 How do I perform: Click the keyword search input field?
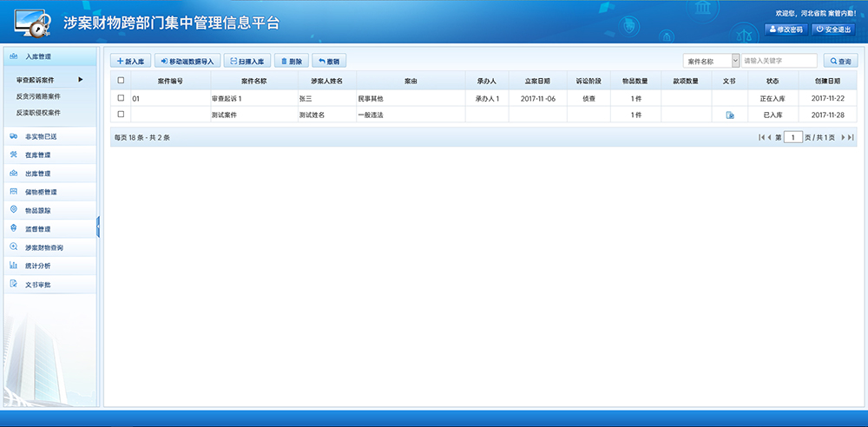779,61
